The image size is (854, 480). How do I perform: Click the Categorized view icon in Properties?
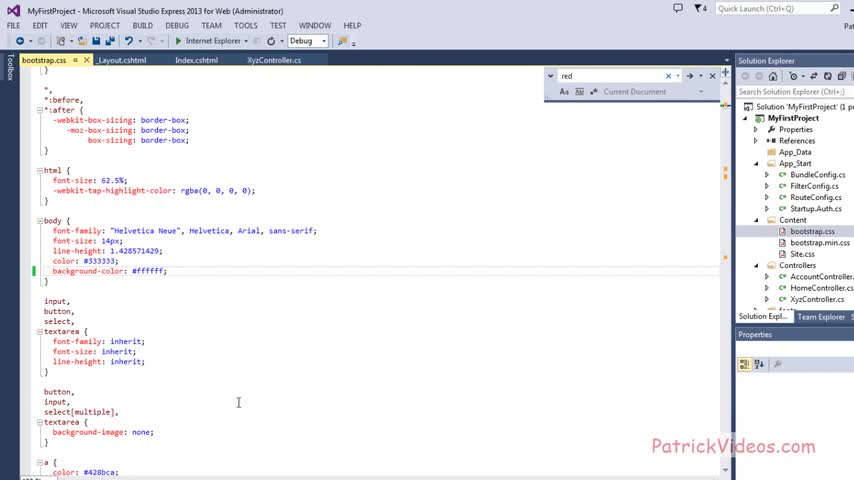745,364
